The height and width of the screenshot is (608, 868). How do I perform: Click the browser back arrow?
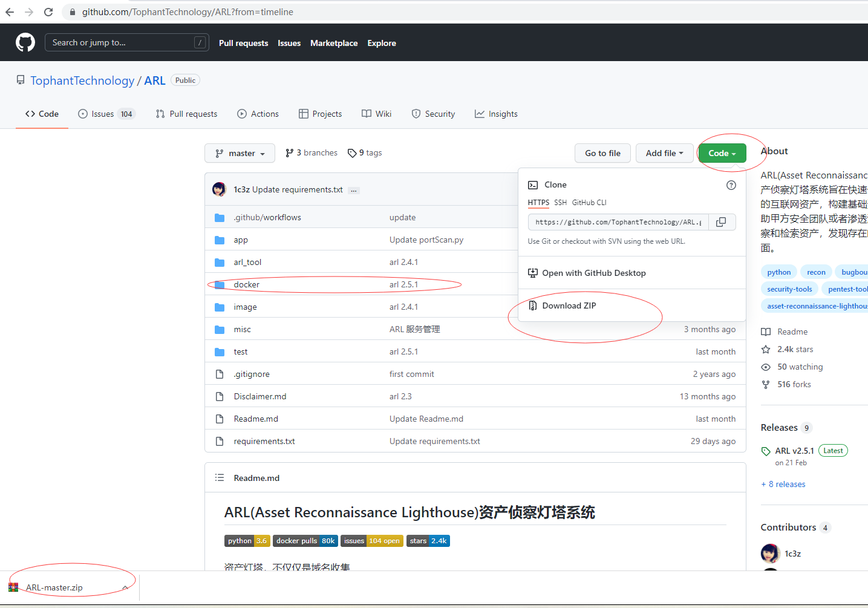(10, 12)
